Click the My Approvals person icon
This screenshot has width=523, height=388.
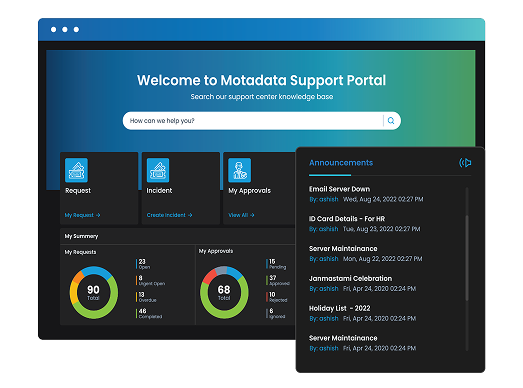tap(239, 170)
